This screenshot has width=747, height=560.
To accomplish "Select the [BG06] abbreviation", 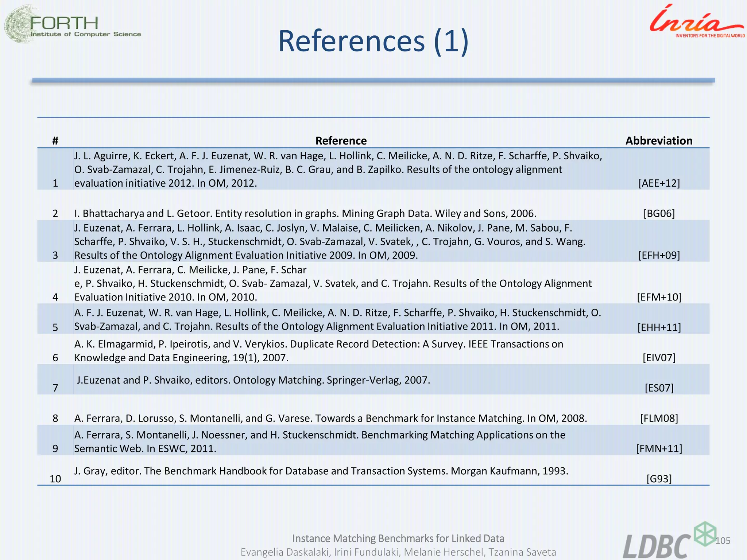I will 659,213.
